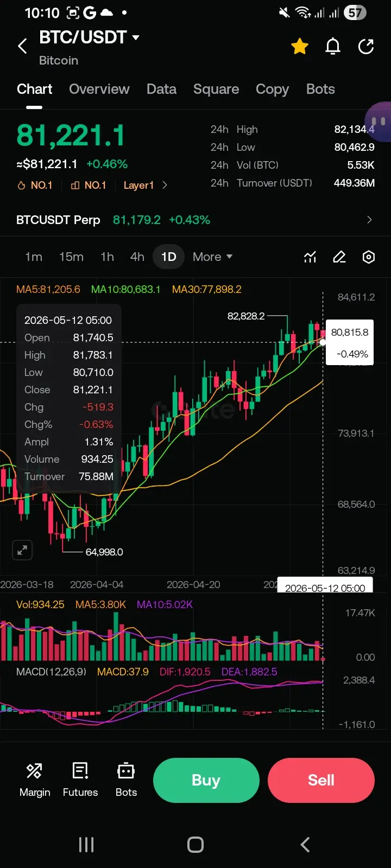Viewport: 391px width, 868px height.
Task: Tap the muted sound status icon
Action: click(x=284, y=12)
